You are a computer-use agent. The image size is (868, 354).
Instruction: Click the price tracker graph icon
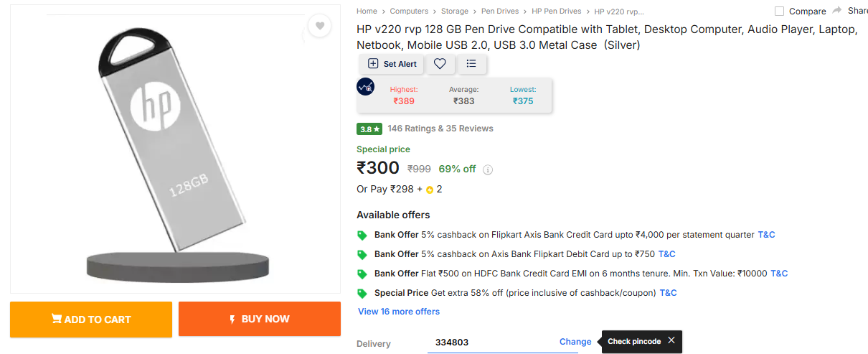click(366, 87)
